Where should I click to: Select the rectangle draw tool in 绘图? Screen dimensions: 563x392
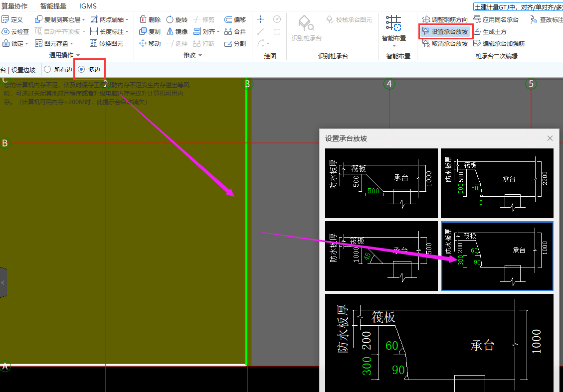click(277, 31)
